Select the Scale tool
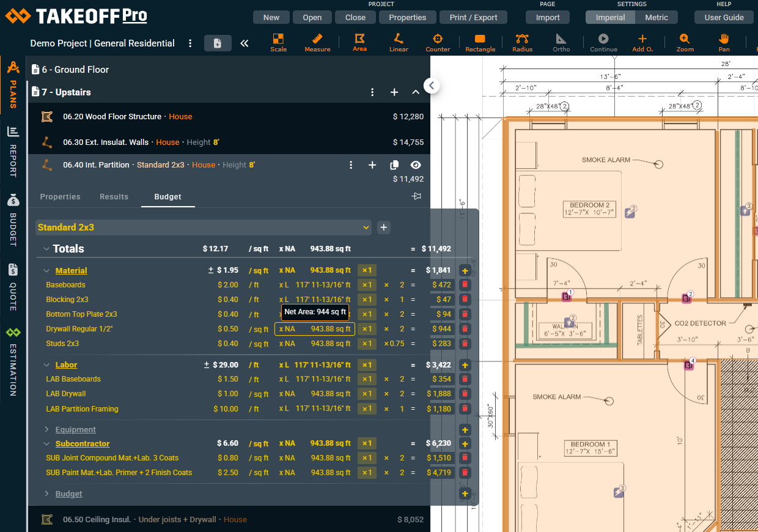Viewport: 758px width, 532px height. click(x=278, y=42)
